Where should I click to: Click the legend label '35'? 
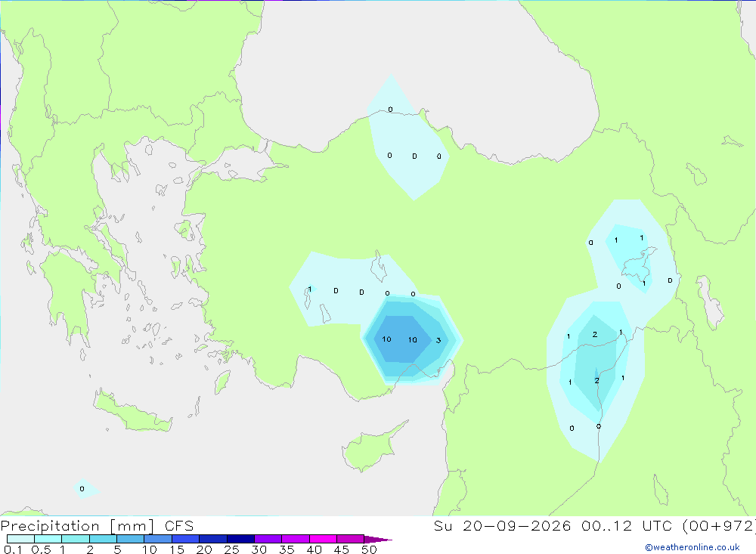point(287,549)
